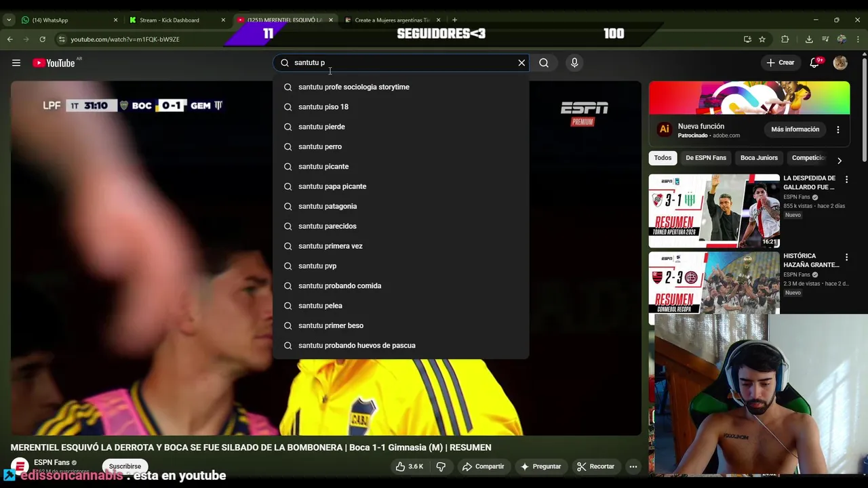Select the Competicio... filter chip

[808, 158]
